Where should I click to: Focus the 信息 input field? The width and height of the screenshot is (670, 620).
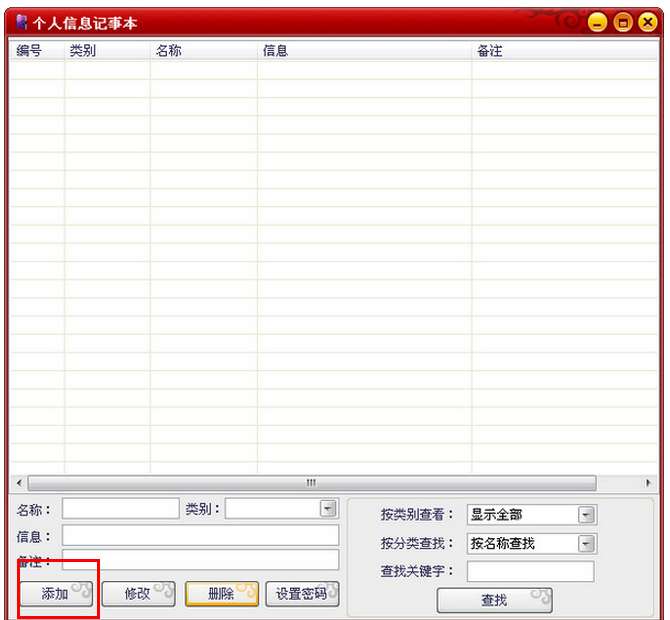click(200, 535)
